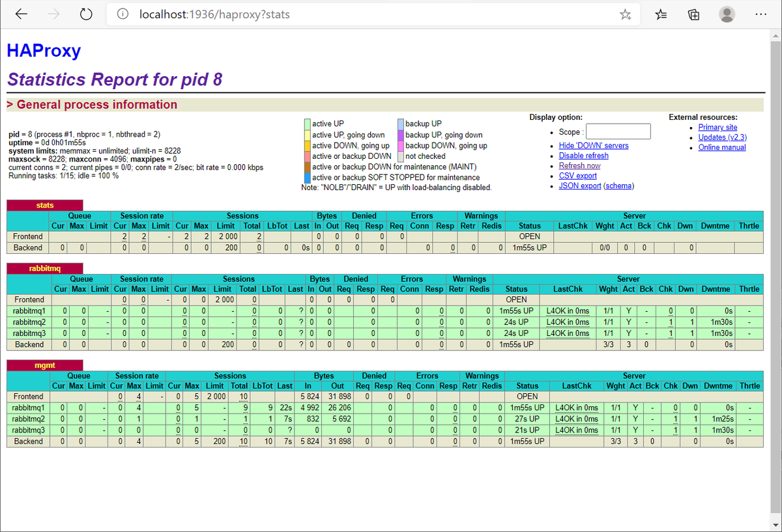Click the address bar URL localhost:1936/haproxy?stats

(214, 14)
